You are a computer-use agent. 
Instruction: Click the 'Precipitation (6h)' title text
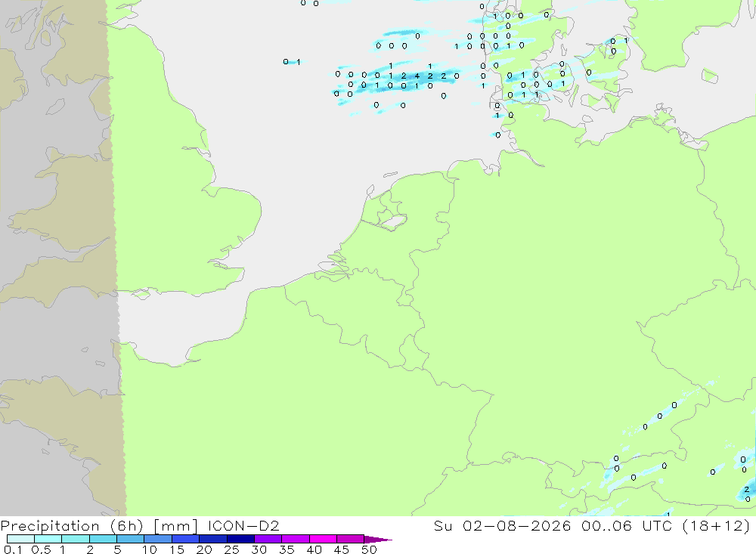pyautogui.click(x=72, y=525)
